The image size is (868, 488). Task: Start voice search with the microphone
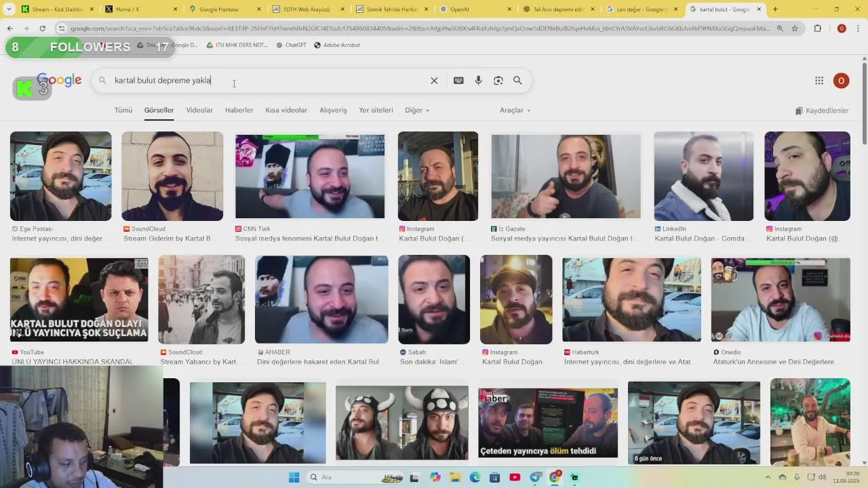click(x=478, y=81)
